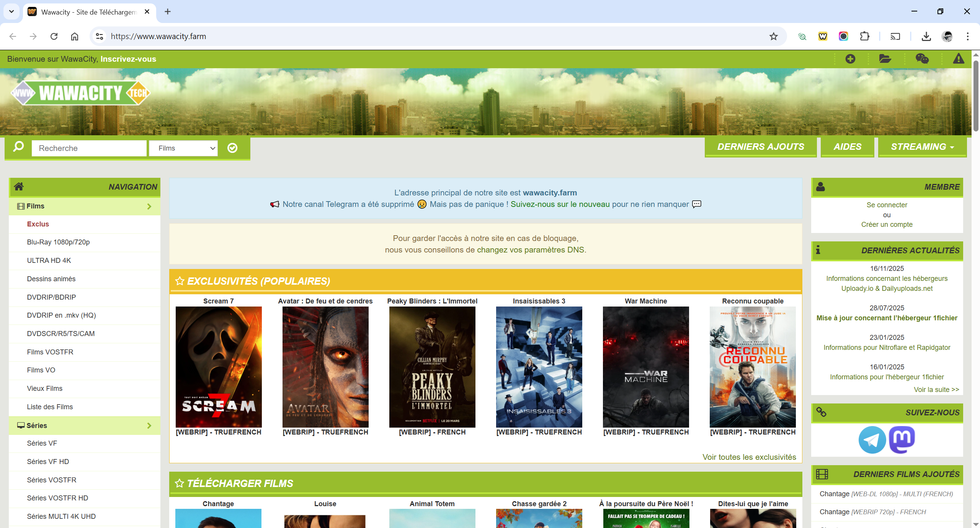Open the Films category dropdown
Viewport: 980px width, 528px height.
point(183,148)
